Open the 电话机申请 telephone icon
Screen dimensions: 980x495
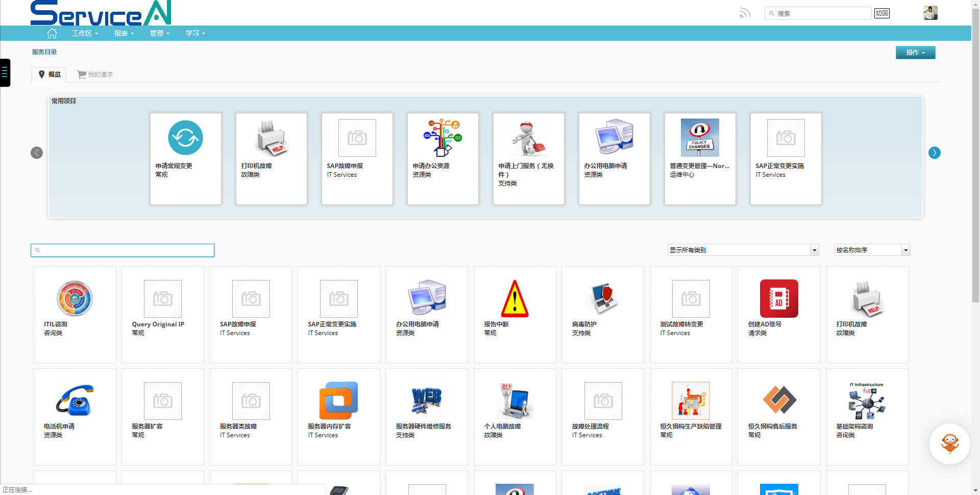click(75, 400)
